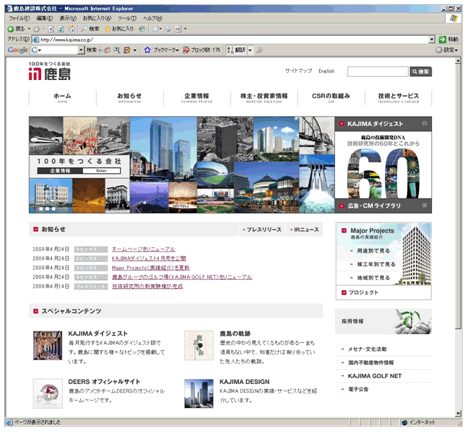Expand the Back button history dropdown arrow
The image size is (468, 432).
[x=29, y=29]
